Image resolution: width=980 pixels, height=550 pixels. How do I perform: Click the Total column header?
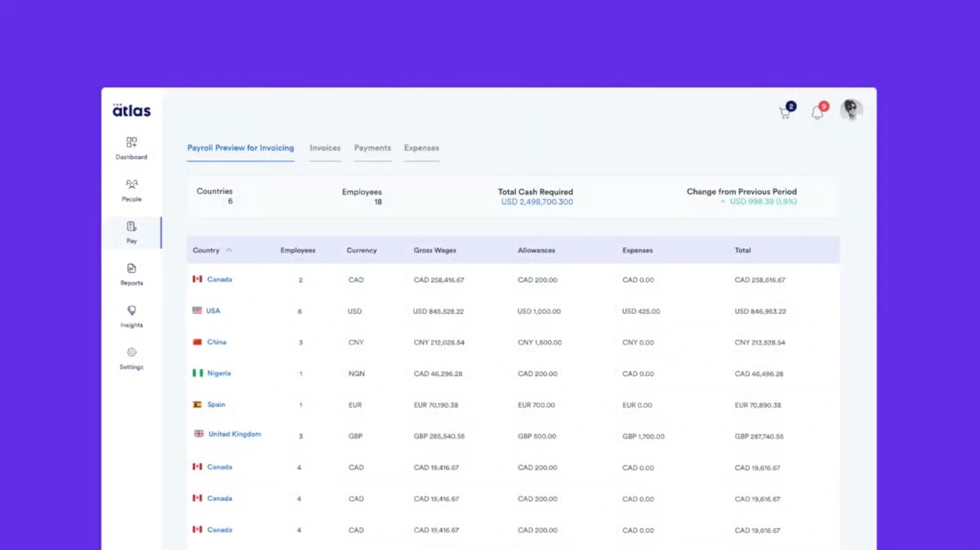pos(742,250)
